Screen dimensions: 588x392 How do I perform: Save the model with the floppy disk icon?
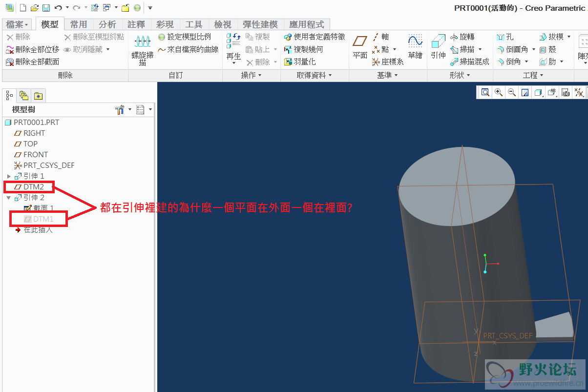point(46,8)
